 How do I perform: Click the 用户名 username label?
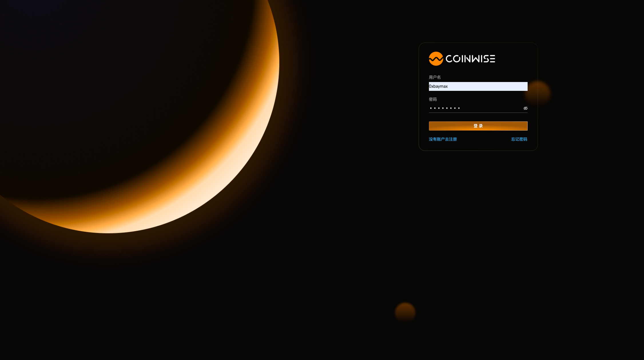pos(435,77)
